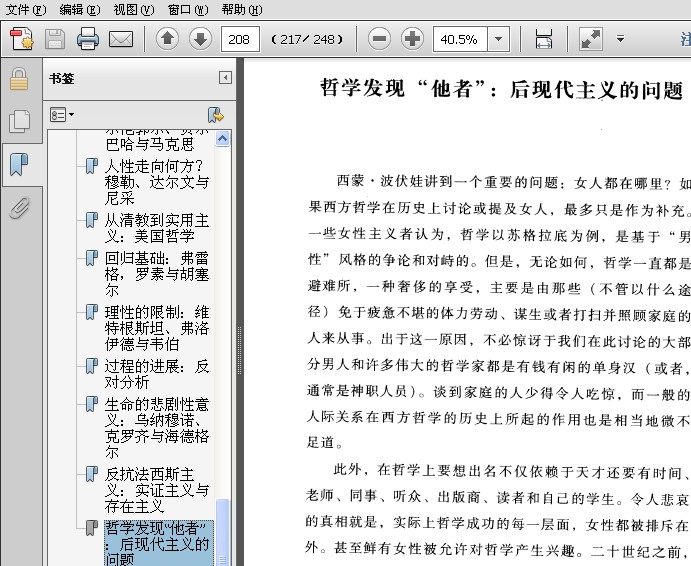Zoom in with plus button

point(412,39)
